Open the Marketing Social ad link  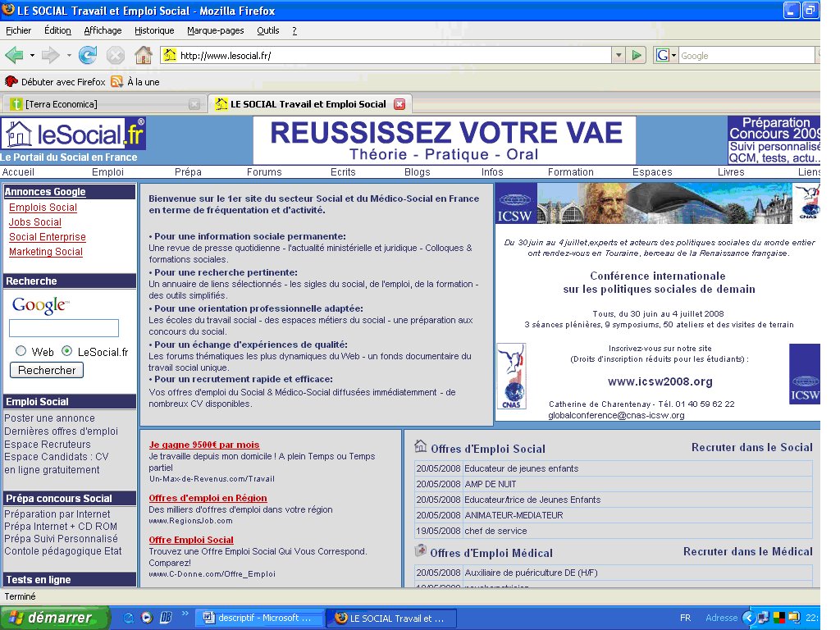[x=46, y=252]
